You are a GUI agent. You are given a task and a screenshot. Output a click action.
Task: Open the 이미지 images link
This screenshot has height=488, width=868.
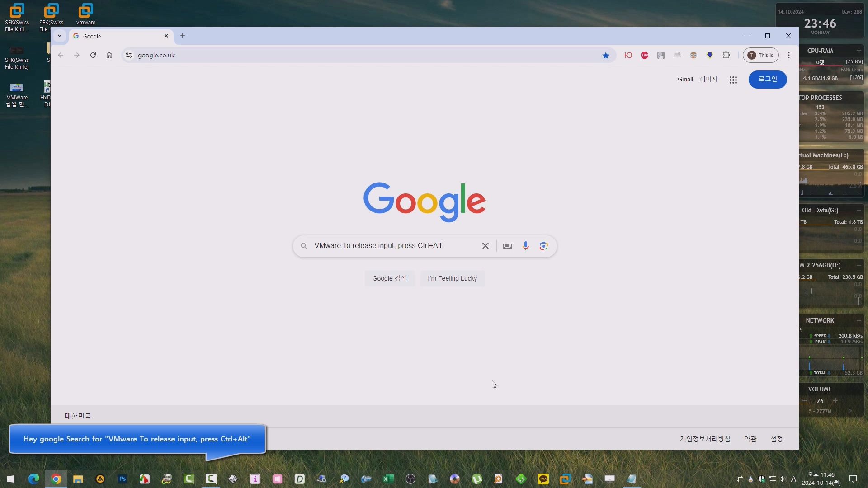click(x=708, y=79)
